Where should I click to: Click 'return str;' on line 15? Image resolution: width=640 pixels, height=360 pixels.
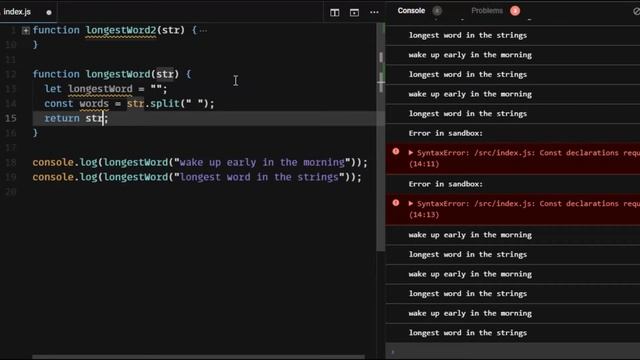[76, 118]
